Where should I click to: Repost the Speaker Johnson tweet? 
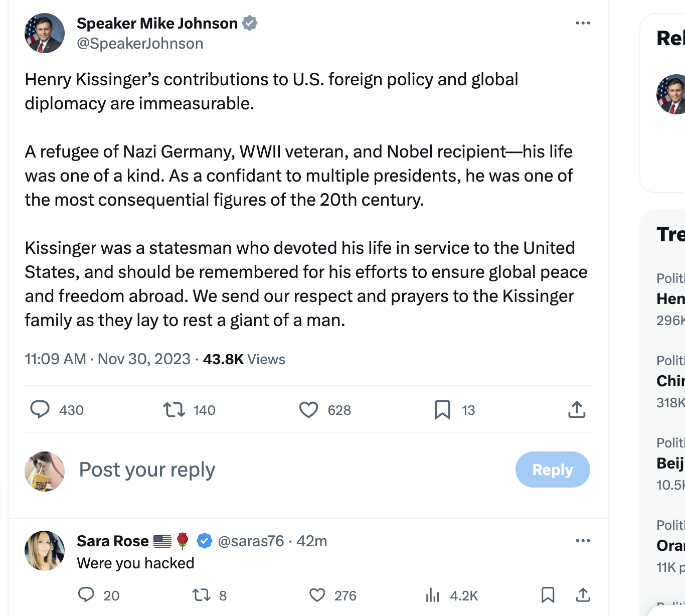coord(174,410)
